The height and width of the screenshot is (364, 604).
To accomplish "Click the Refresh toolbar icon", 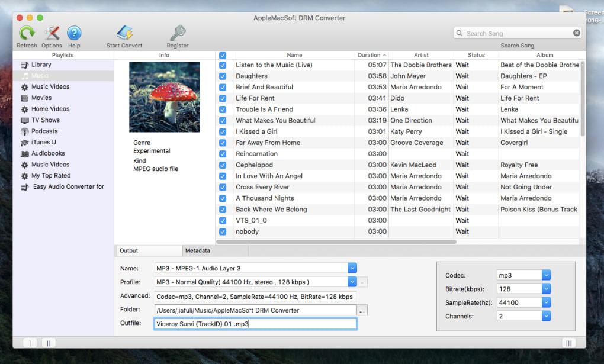I will pyautogui.click(x=27, y=34).
